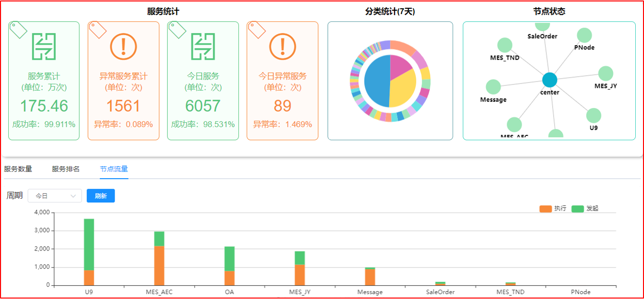Click the MES_TND node circle
The height and width of the screenshot is (299, 644).
click(x=505, y=46)
